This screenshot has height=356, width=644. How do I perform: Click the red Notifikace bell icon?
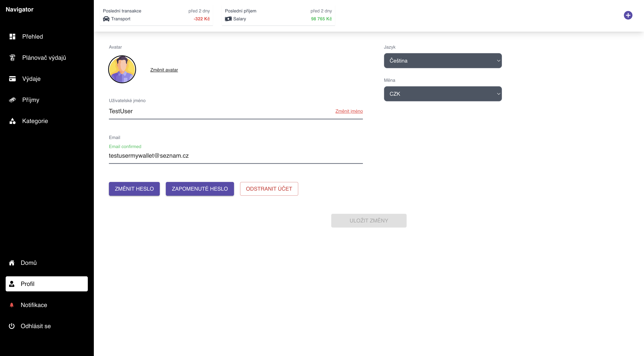click(x=11, y=305)
